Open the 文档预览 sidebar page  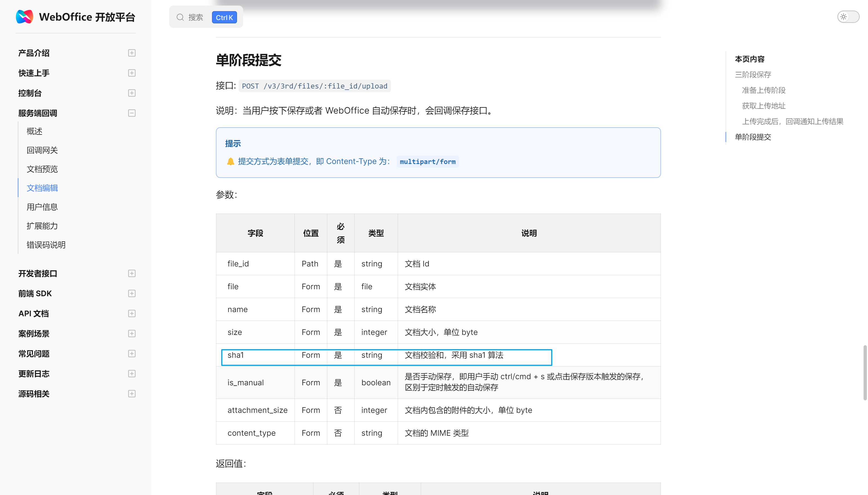[x=42, y=169]
